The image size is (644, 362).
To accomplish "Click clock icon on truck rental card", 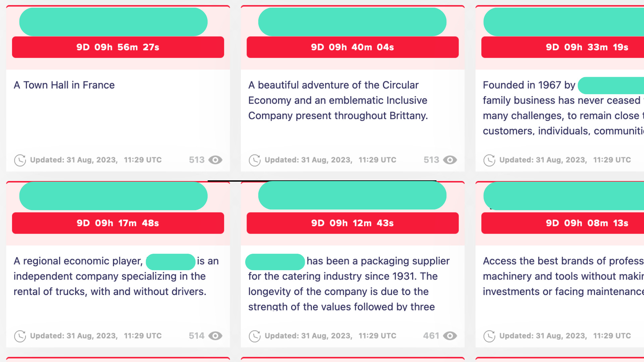I will click(20, 336).
